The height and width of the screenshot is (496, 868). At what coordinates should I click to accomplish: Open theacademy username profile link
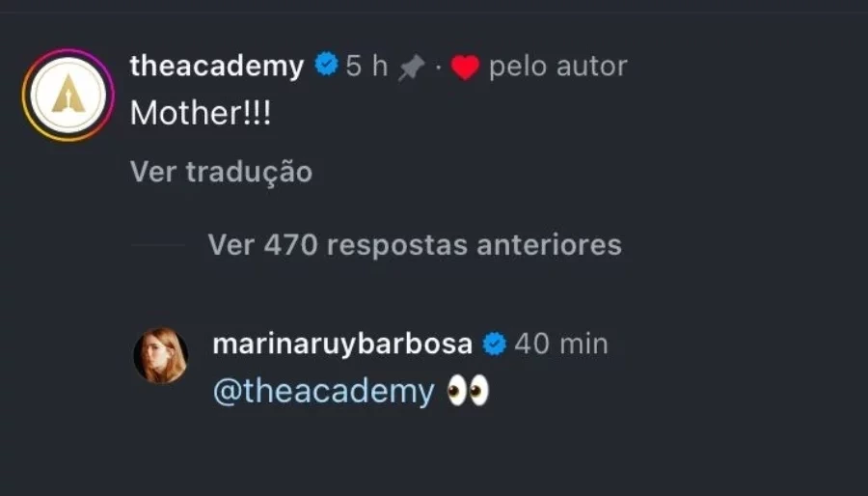(x=217, y=67)
